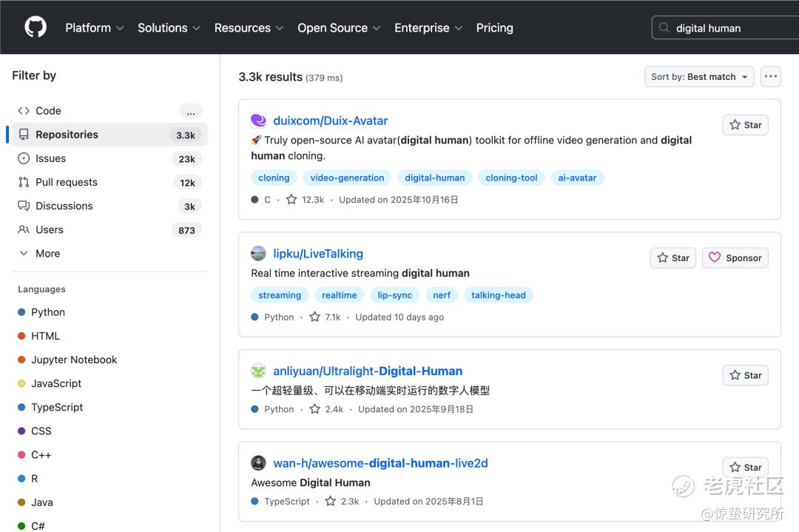799x532 pixels.
Task: Go to the Pricing page
Action: pos(494,28)
